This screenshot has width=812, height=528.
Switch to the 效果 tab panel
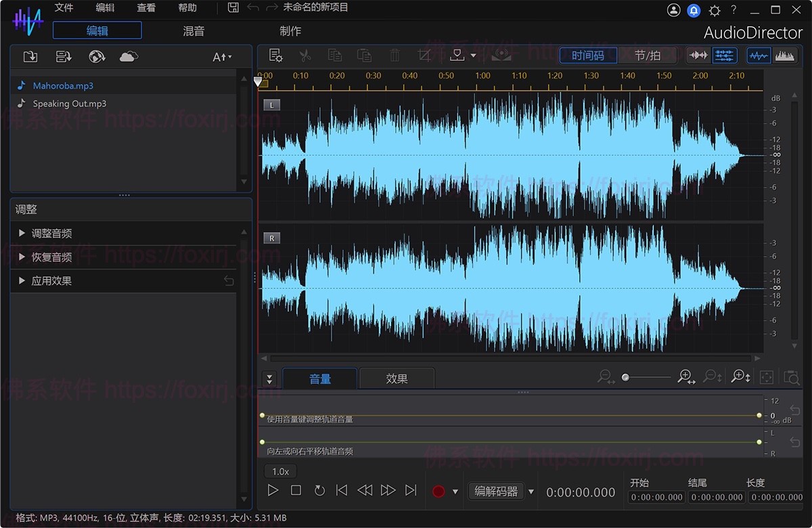click(397, 378)
